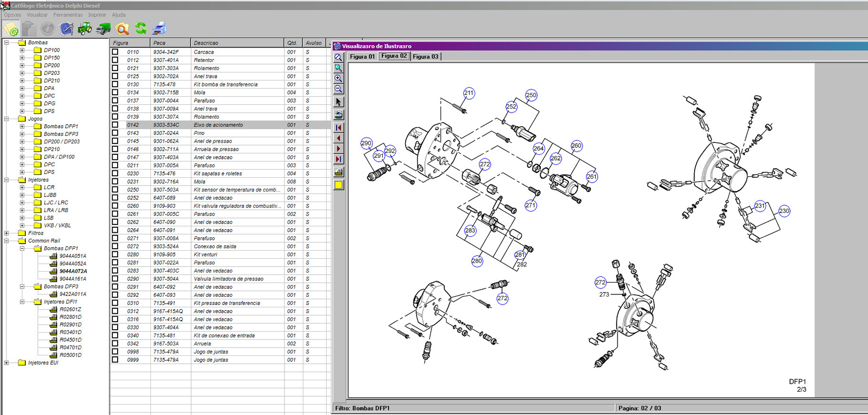This screenshot has height=415, width=868.
Task: Expand the Filtros folder
Action: point(6,233)
